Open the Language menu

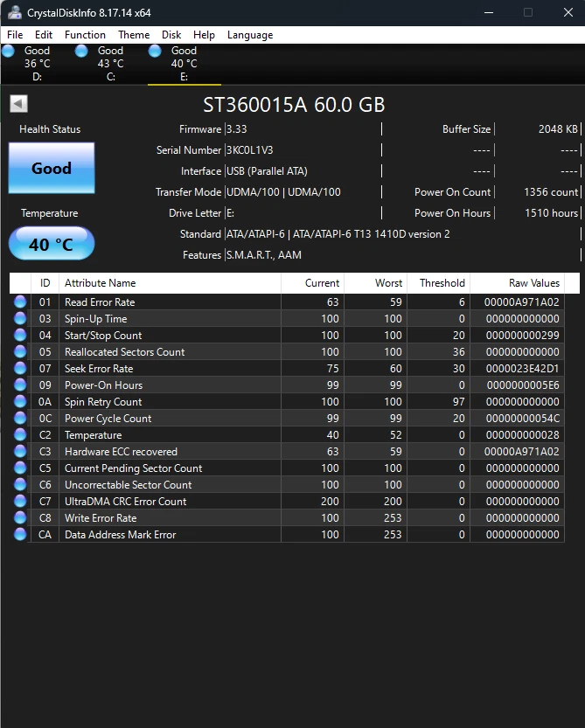250,35
